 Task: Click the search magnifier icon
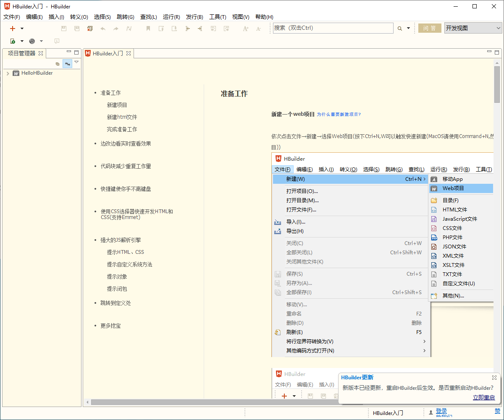pos(400,29)
